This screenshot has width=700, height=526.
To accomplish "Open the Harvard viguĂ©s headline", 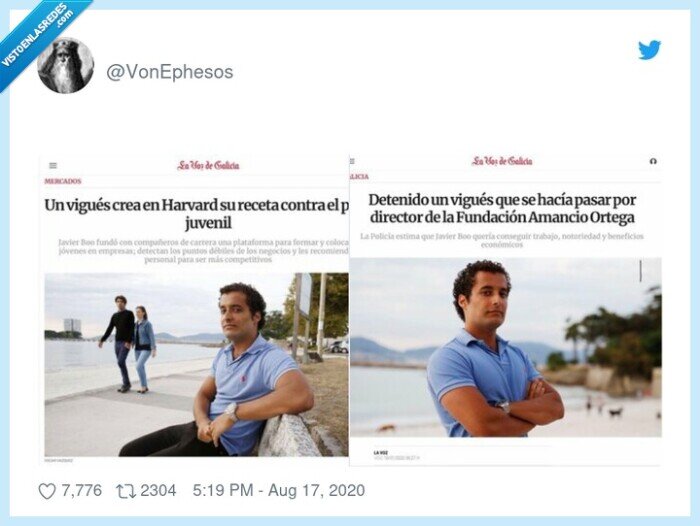I will click(196, 214).
